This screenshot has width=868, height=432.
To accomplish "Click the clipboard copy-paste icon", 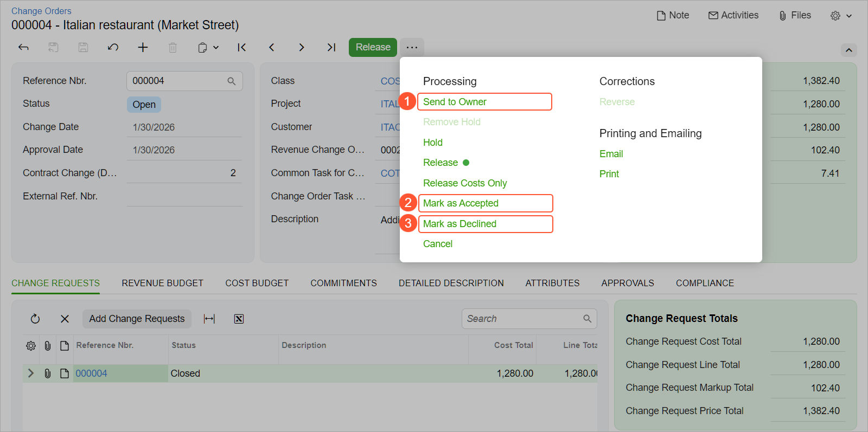I will click(202, 47).
